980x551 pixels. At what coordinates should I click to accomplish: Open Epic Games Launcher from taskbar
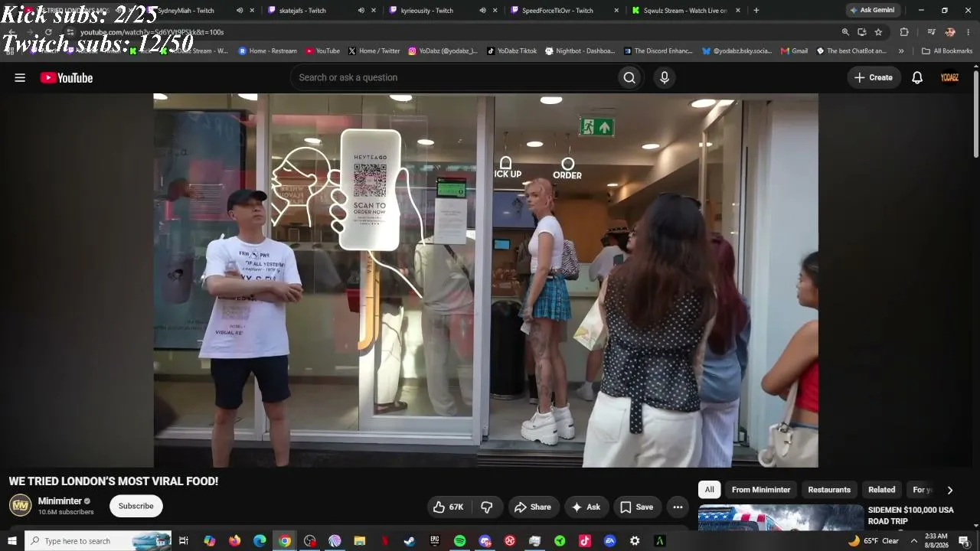click(434, 541)
